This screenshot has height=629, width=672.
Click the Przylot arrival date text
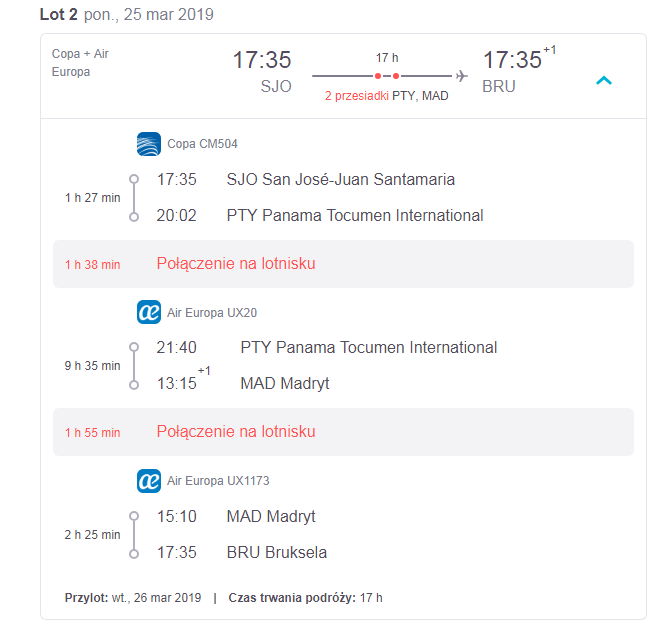(x=133, y=598)
